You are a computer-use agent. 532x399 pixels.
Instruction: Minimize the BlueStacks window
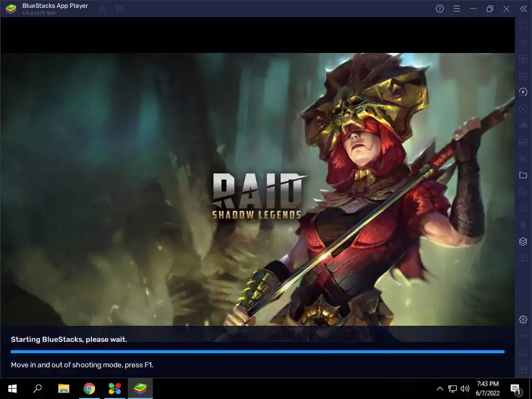(473, 9)
